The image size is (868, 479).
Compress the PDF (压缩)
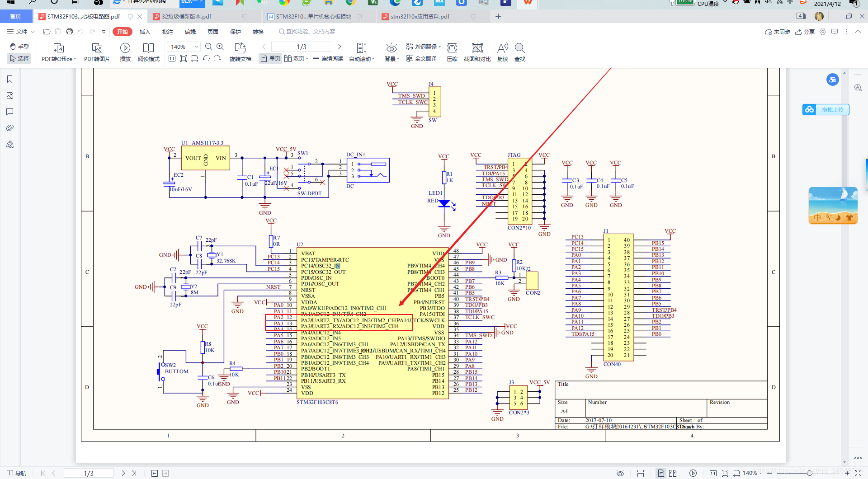(452, 52)
